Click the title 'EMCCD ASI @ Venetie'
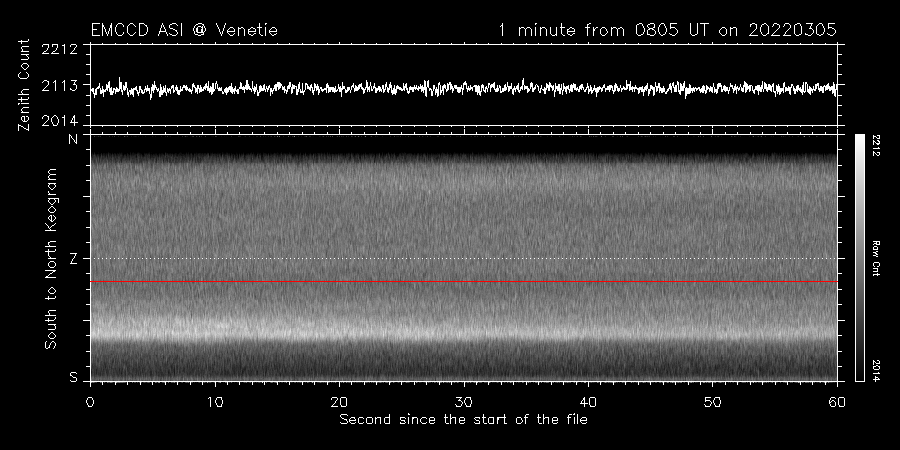This screenshot has width=900, height=450. (x=184, y=30)
